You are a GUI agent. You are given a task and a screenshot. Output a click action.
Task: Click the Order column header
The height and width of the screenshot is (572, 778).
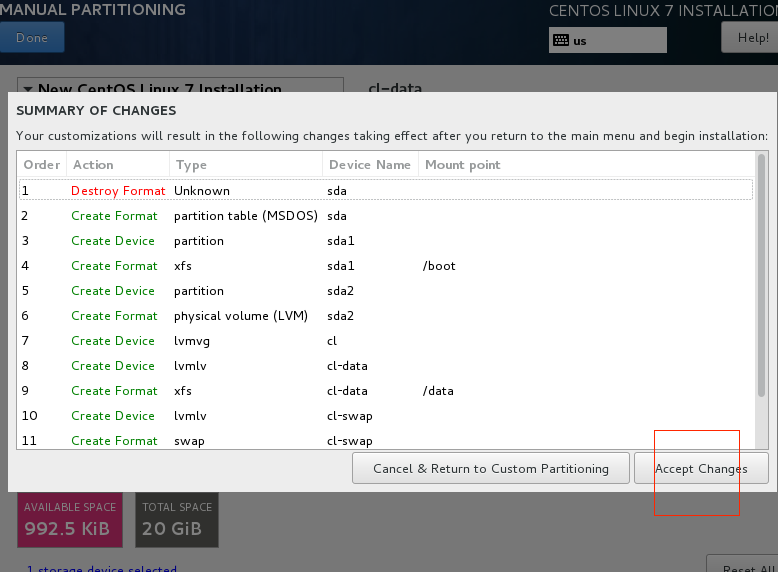(42, 165)
